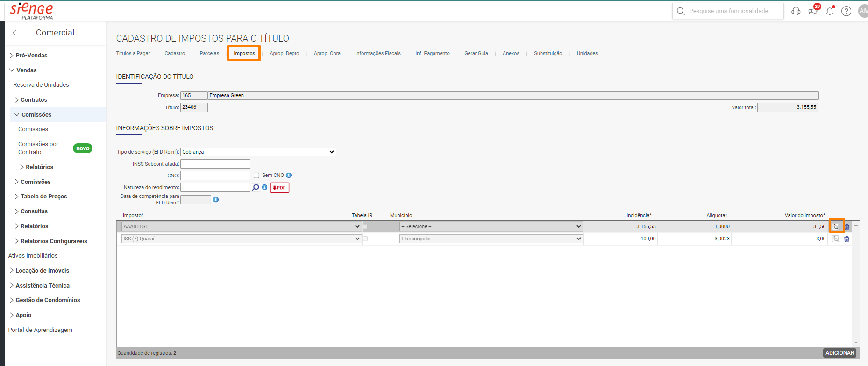
Task: Download the PDF of rendimento natures
Action: click(279, 188)
